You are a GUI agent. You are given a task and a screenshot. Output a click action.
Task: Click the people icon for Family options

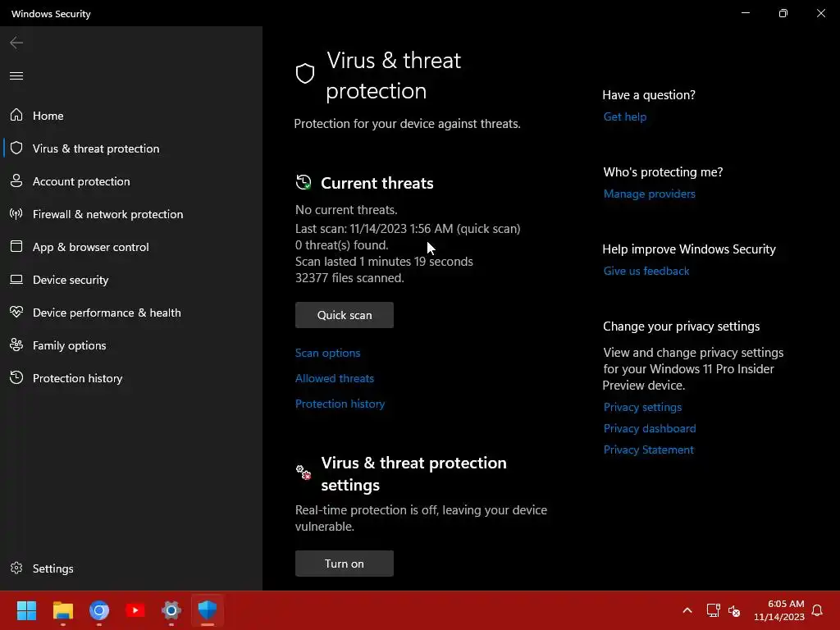click(16, 345)
